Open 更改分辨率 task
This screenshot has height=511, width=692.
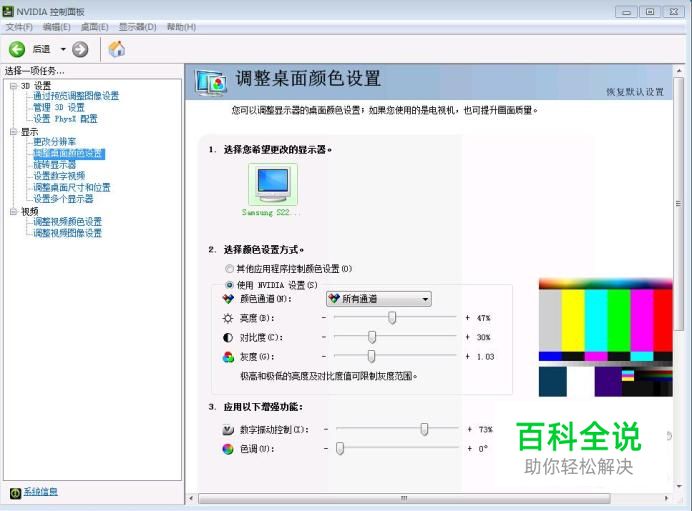(x=55, y=142)
